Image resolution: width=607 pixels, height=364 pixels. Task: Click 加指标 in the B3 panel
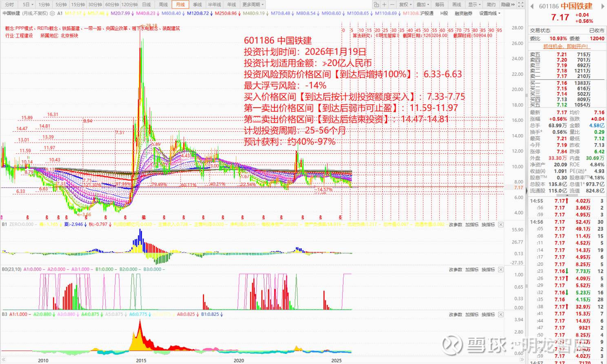coord(472,315)
